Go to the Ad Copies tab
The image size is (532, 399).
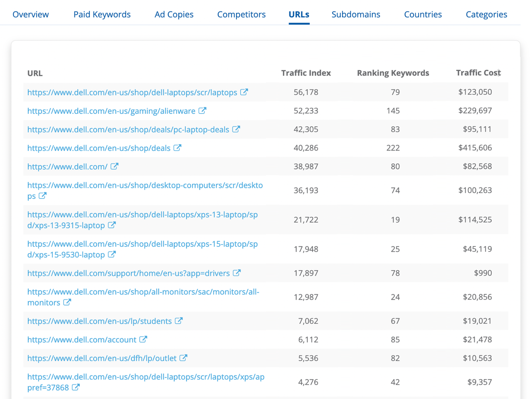(x=174, y=15)
